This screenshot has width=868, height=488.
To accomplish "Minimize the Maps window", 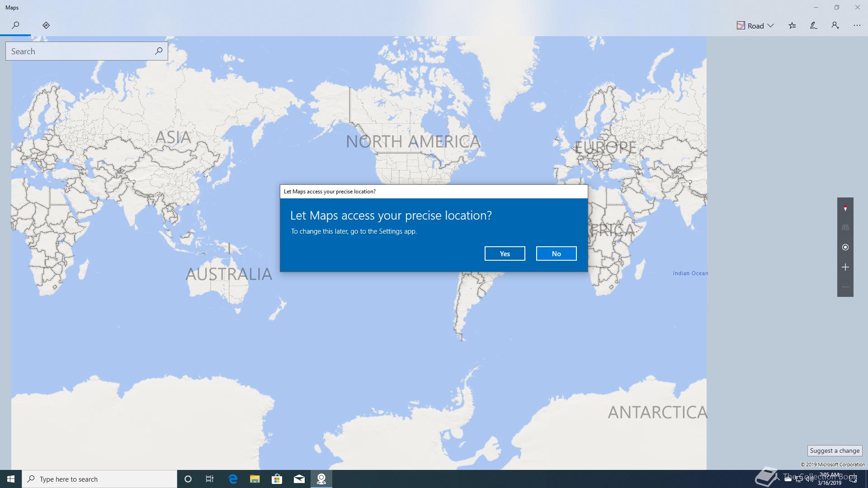I will pos(816,8).
